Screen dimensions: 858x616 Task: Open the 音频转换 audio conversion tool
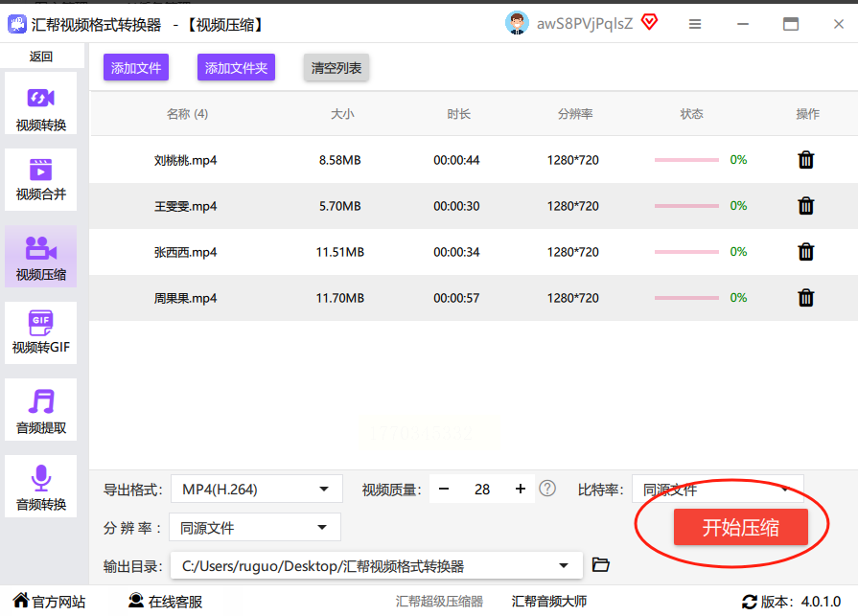click(41, 489)
